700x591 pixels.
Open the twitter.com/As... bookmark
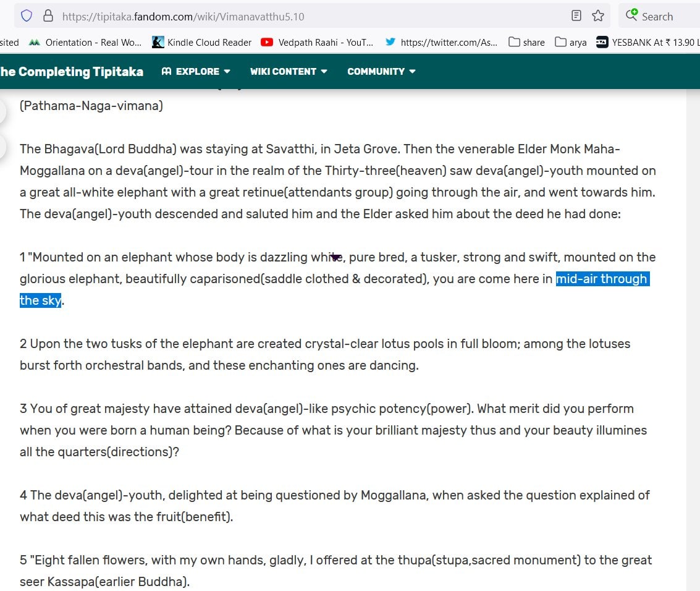(441, 43)
